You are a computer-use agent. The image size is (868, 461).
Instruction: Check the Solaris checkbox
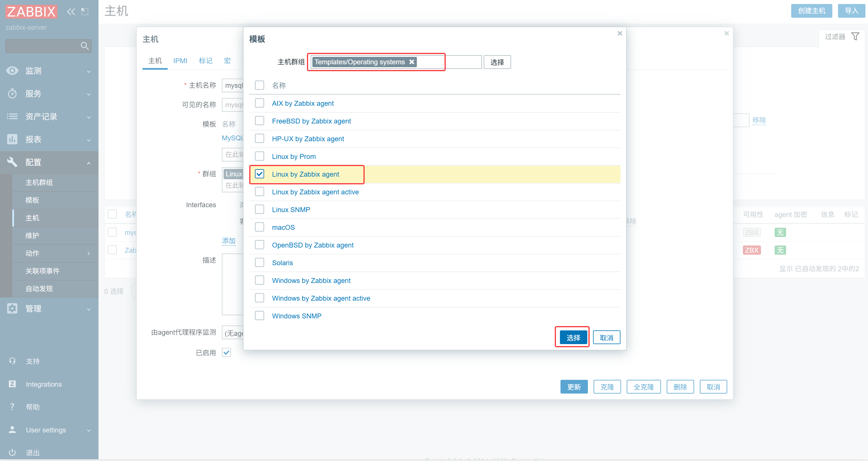pyautogui.click(x=260, y=262)
